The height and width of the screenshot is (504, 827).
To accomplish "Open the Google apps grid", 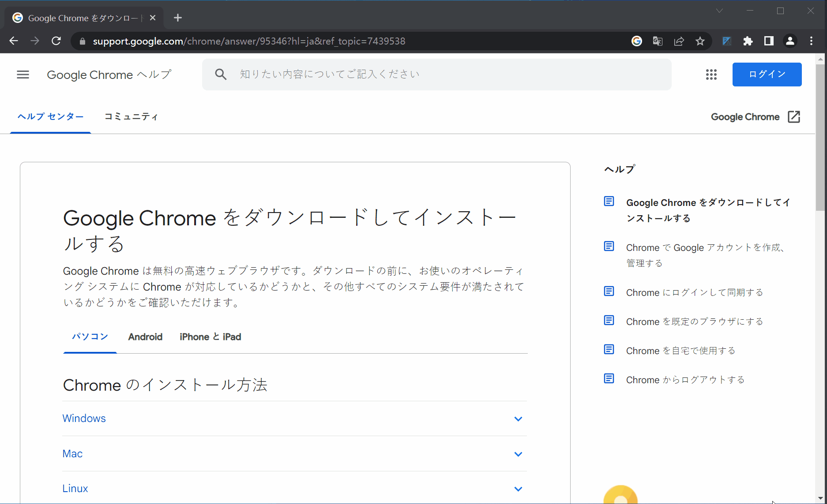I will point(711,75).
